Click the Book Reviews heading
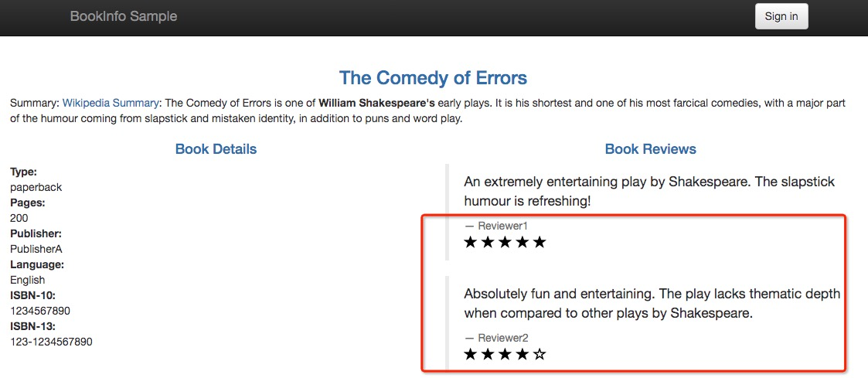The image size is (868, 378). click(x=650, y=149)
